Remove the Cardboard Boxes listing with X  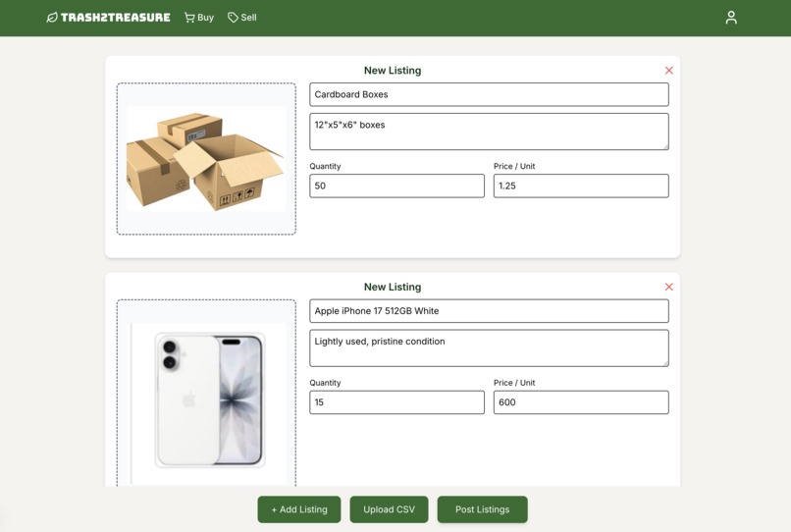[669, 70]
